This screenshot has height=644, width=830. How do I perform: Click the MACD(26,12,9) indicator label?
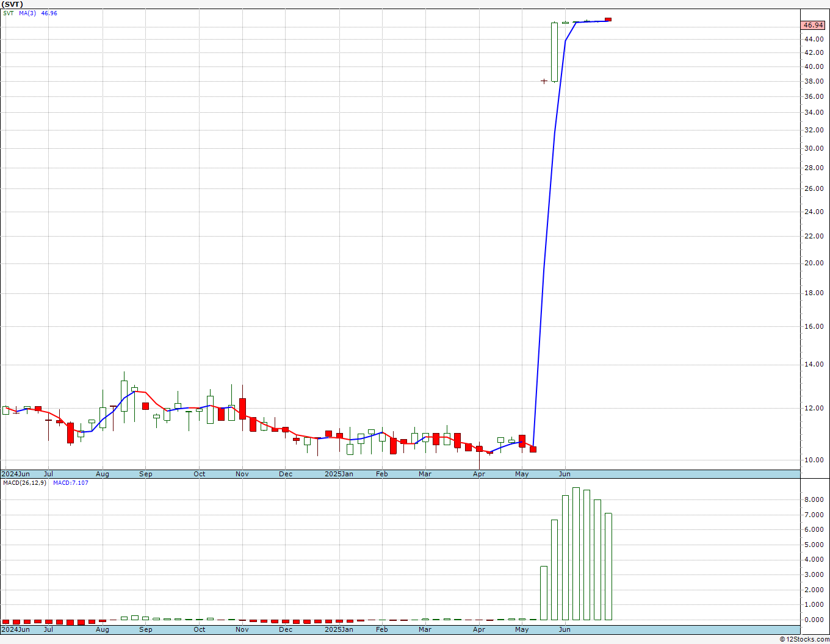click(24, 483)
